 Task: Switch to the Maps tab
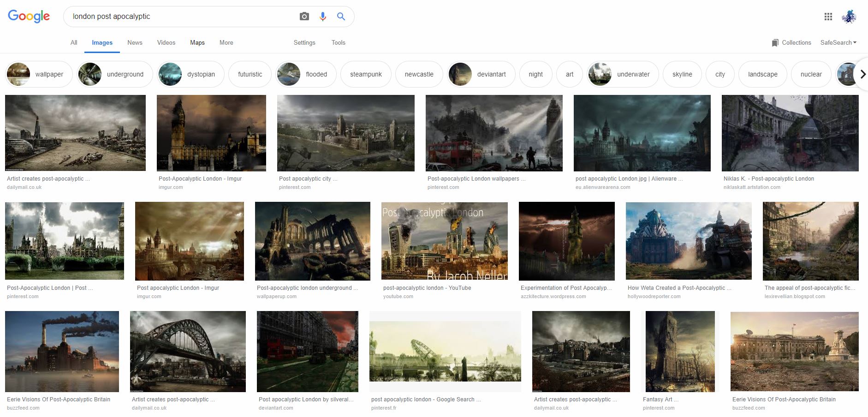coord(197,42)
